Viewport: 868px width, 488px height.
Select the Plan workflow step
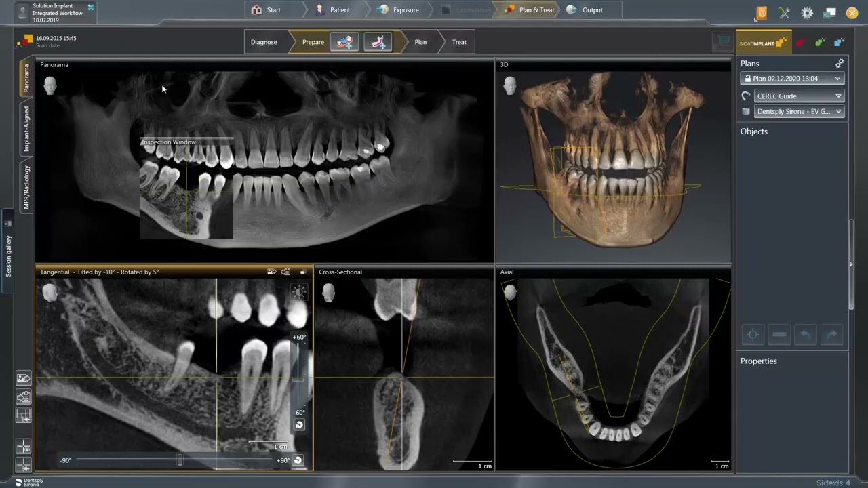click(420, 42)
